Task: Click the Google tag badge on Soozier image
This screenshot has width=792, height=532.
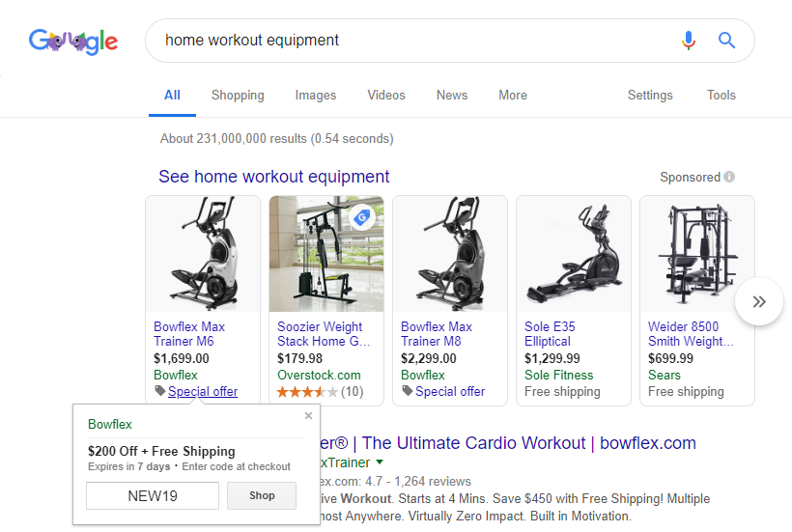Action: [x=361, y=217]
